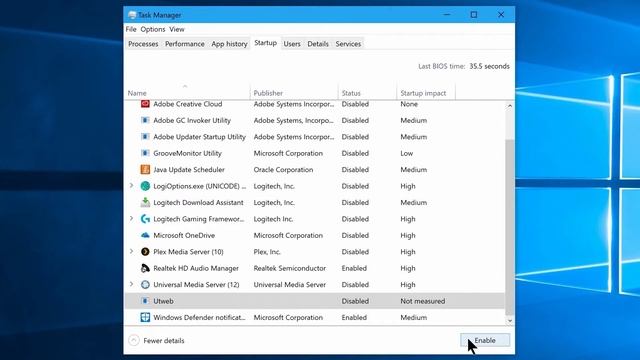Click the Adobe GC Invoker Utility icon
Viewport: 640px width, 360px height.
click(x=145, y=120)
